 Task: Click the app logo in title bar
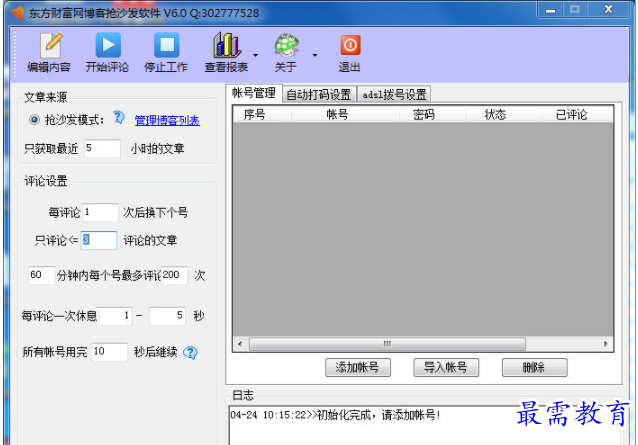[18, 13]
